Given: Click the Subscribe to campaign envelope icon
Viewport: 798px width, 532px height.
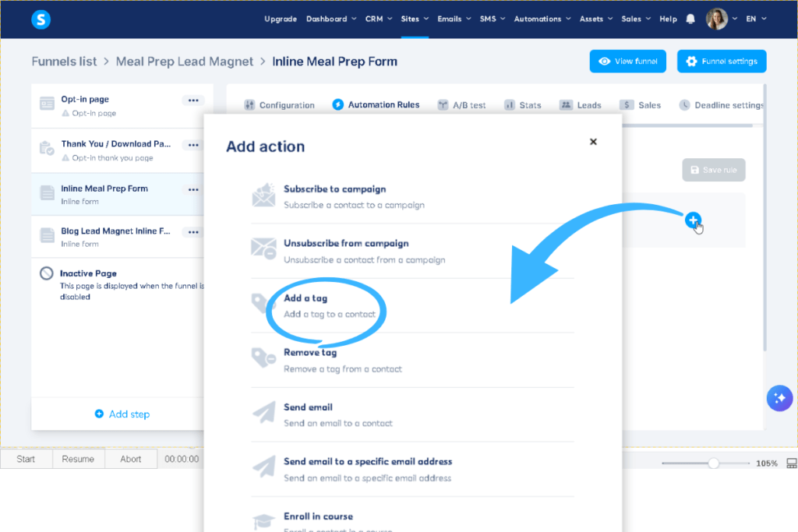Looking at the screenshot, I should point(263,195).
